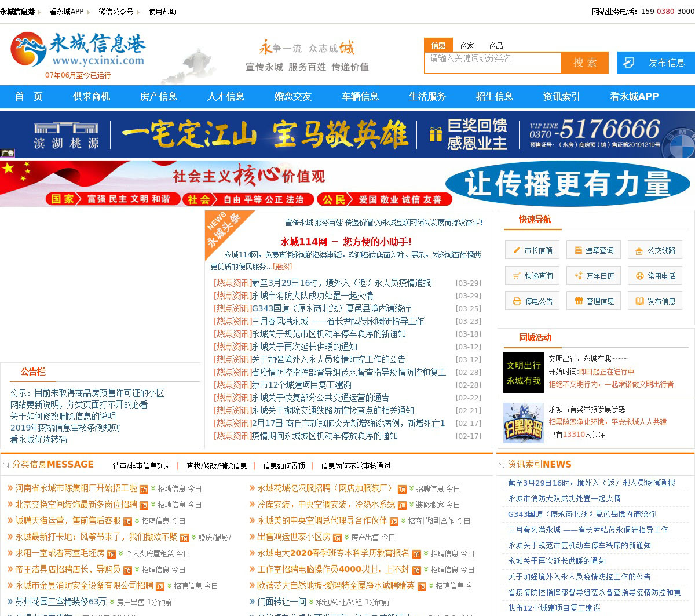Open news 疫情期间永城城区机动车停放秩序的通知
This screenshot has height=616, width=695.
(x=324, y=436)
